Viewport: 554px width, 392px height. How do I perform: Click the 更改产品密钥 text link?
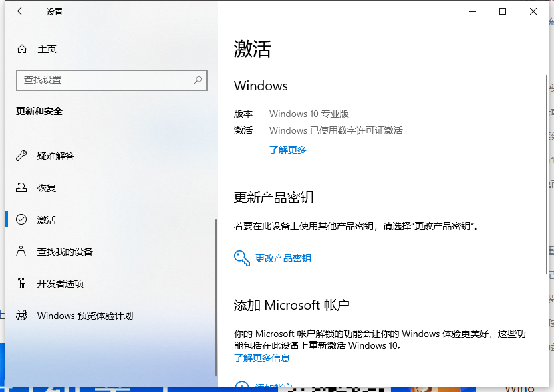[283, 258]
